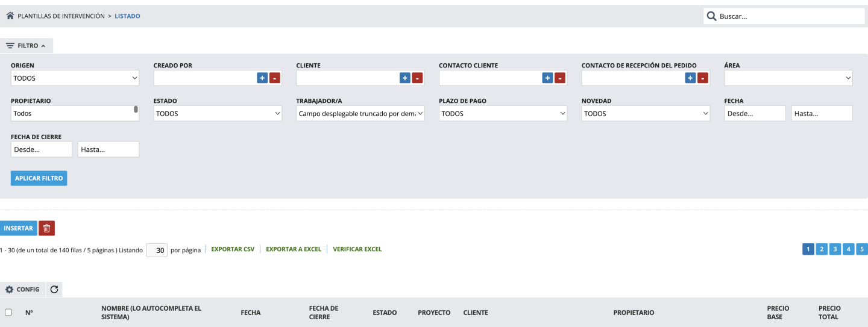
Task: Click minus icon under Contacto de Recepción del Pedido
Action: click(x=702, y=78)
